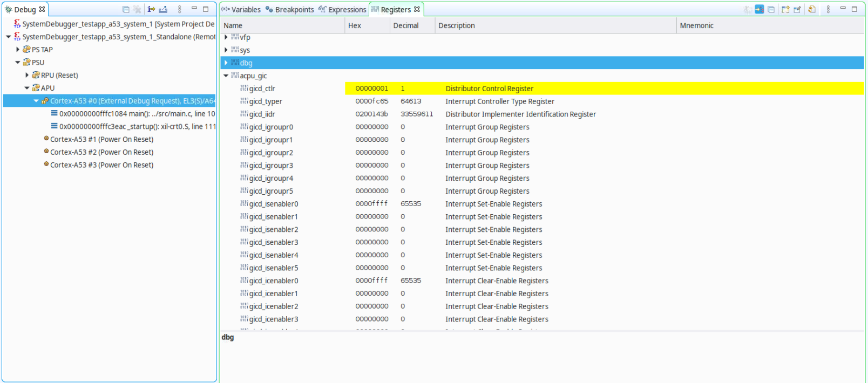The height and width of the screenshot is (383, 868).
Task: Click the export icon in Debug toolbar
Action: coord(164,9)
